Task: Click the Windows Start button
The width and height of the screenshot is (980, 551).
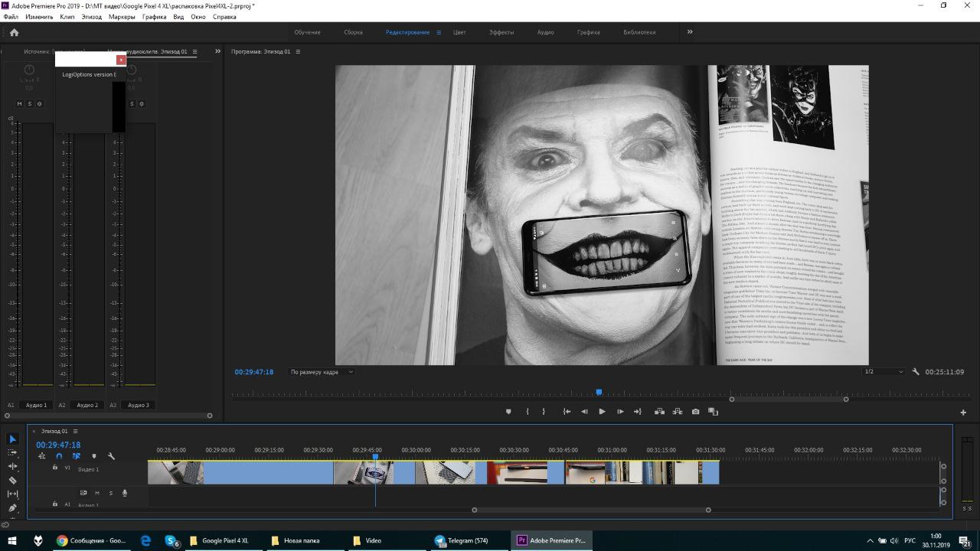Action: click(x=12, y=540)
